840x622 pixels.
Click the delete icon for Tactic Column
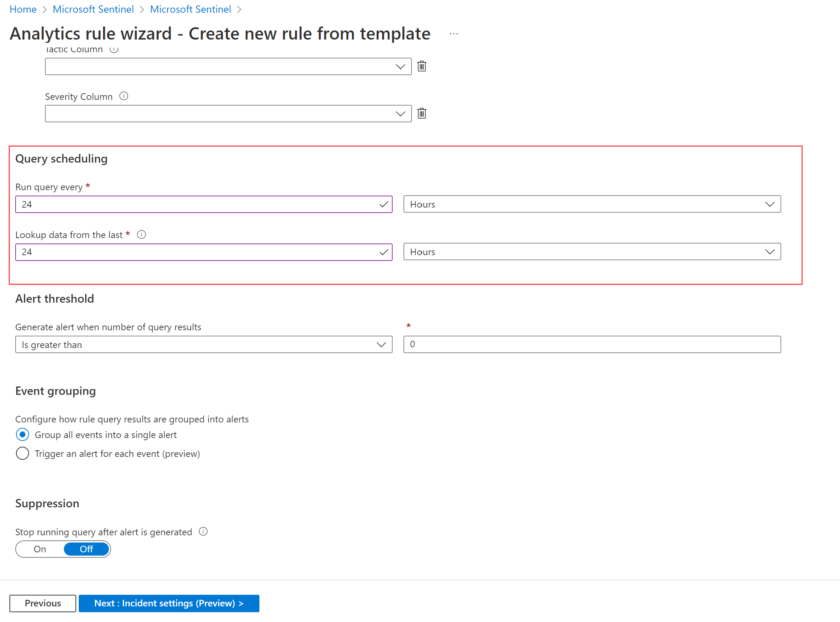pyautogui.click(x=423, y=65)
